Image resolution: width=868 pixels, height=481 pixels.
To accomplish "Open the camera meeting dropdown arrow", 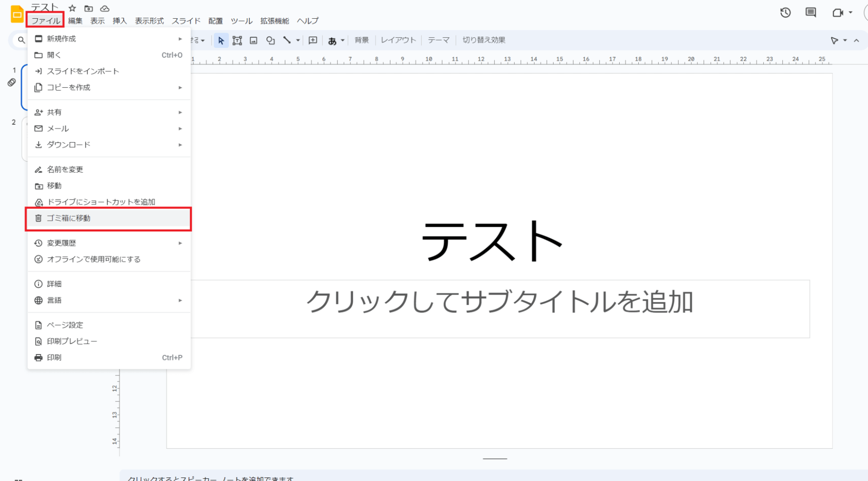I will pos(851,13).
